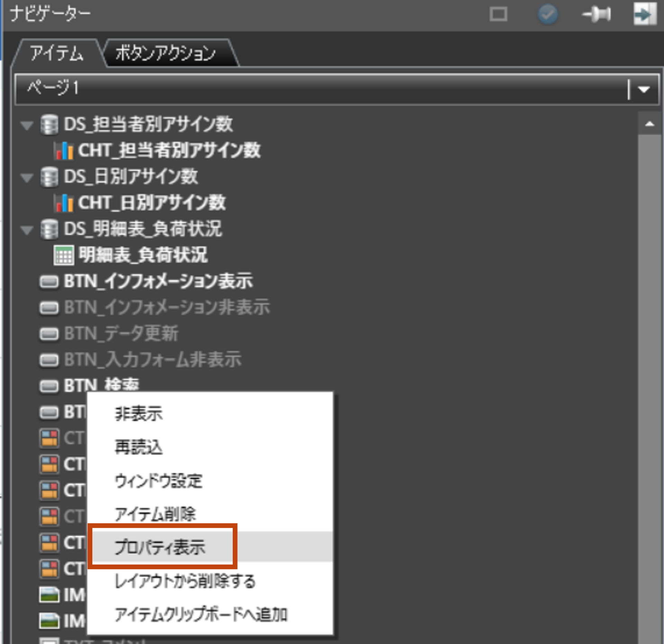This screenshot has height=644, width=664.
Task: Collapse the DS_担当者別アサイン数 node
Action: 27,125
